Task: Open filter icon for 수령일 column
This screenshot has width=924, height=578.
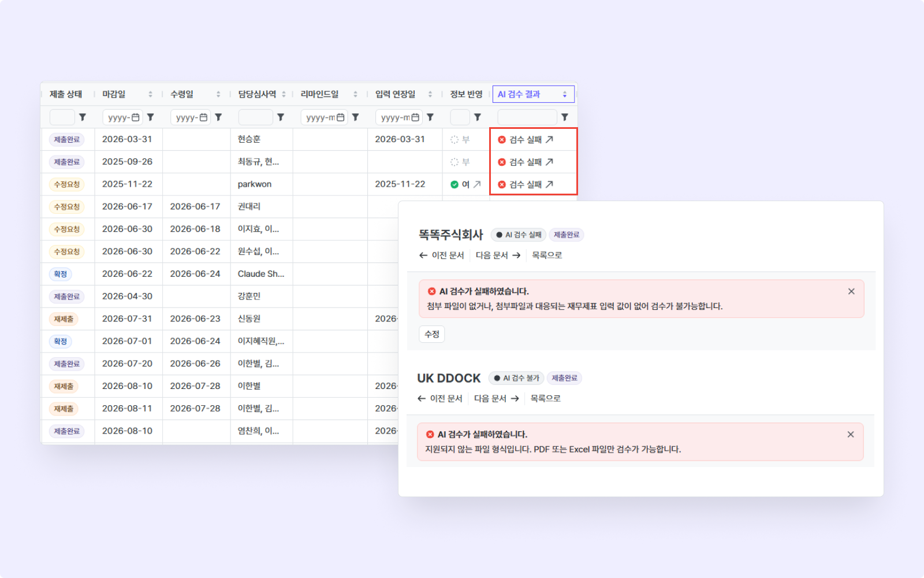Action: [218, 117]
